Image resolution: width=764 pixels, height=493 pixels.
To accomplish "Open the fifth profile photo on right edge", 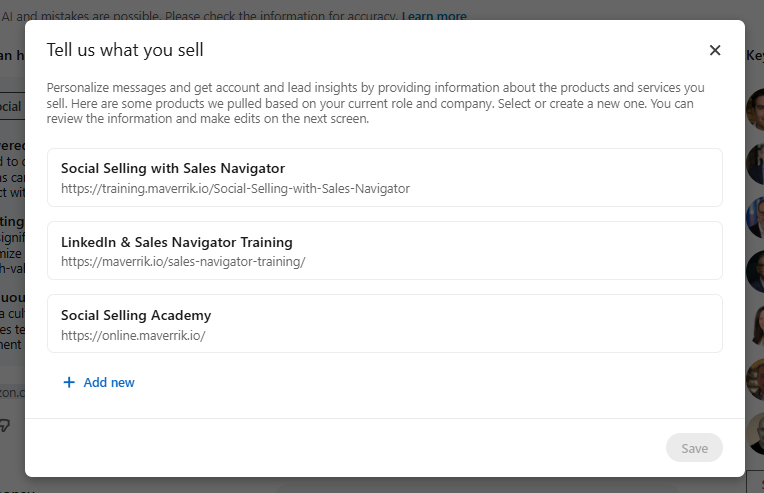I will click(756, 325).
